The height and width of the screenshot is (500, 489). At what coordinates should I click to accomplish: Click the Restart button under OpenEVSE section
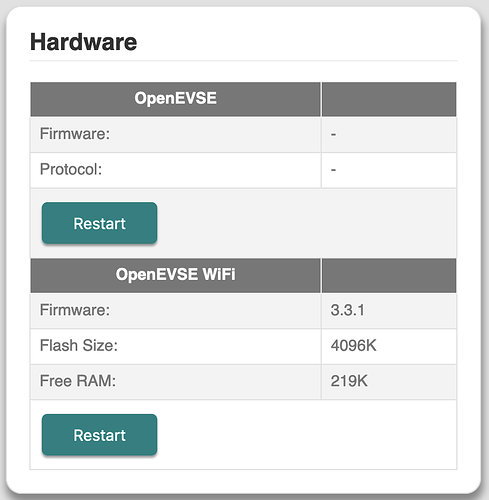[x=99, y=223]
